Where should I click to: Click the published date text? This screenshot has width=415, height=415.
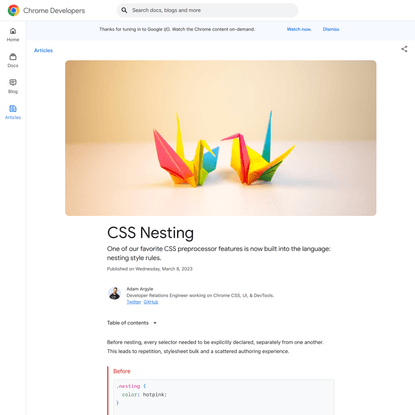pyautogui.click(x=150, y=269)
